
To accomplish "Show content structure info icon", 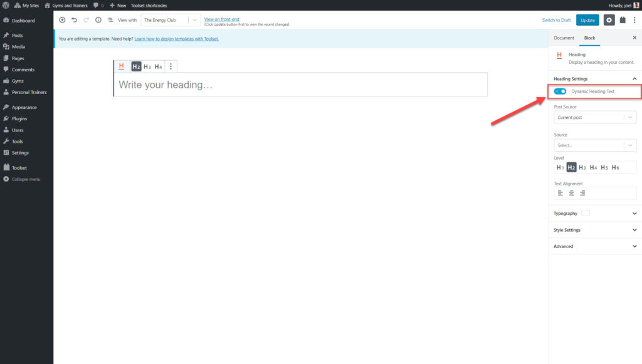I will click(x=98, y=19).
